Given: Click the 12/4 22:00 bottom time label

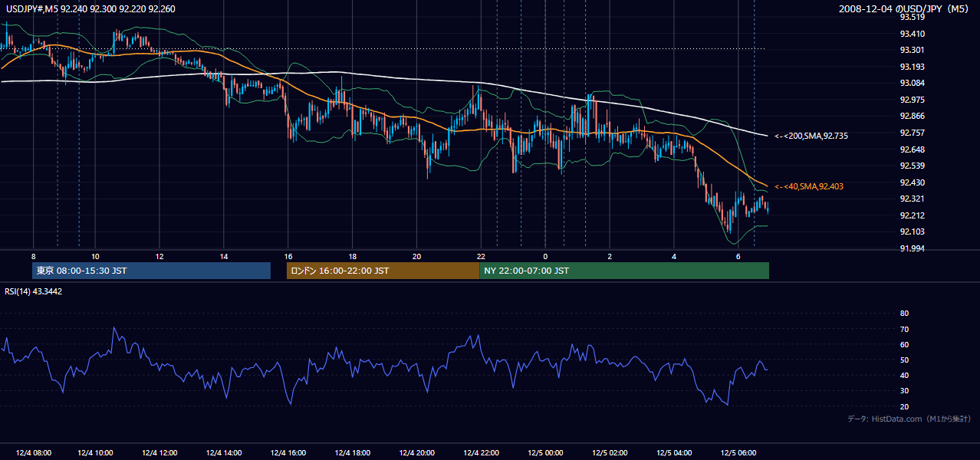Looking at the screenshot, I should coord(482,453).
